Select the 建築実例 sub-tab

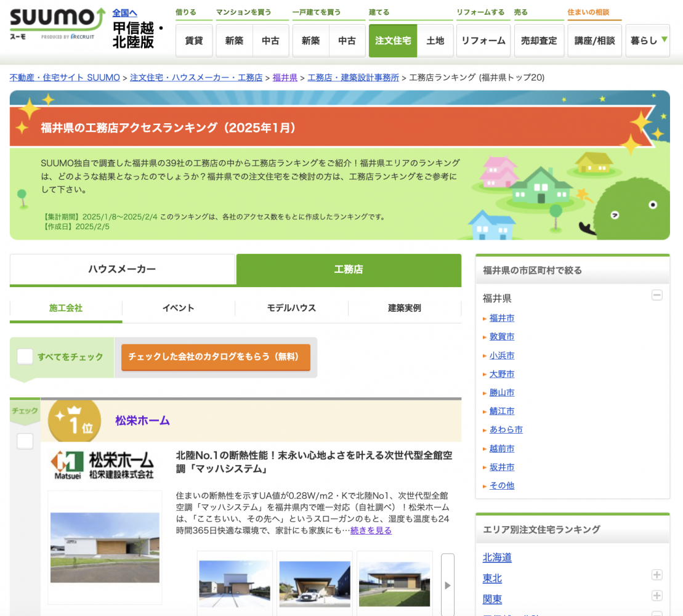[404, 308]
